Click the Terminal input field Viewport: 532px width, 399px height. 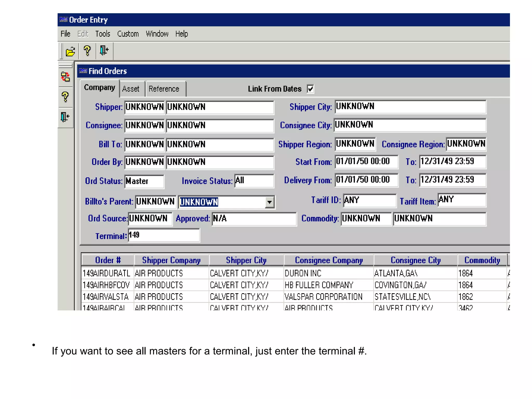pos(164,235)
